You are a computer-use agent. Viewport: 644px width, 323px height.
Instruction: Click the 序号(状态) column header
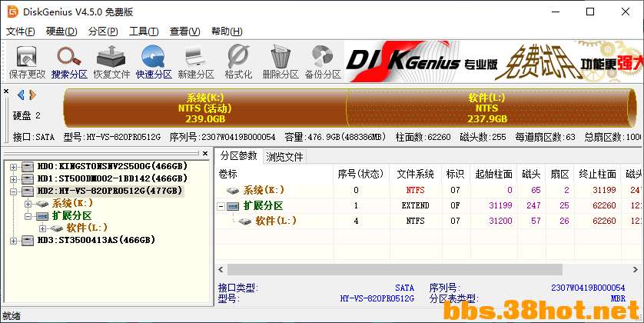(x=361, y=175)
